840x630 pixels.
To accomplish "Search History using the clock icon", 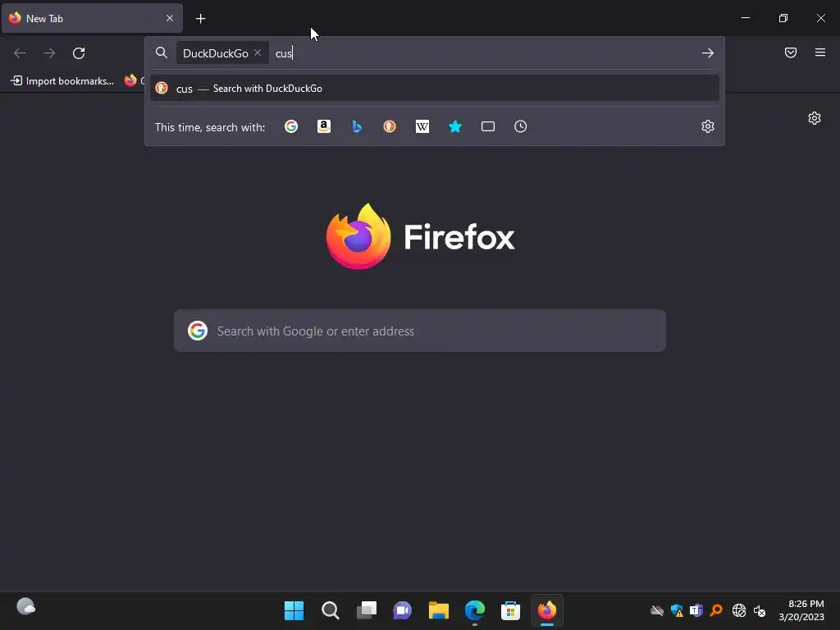I will pyautogui.click(x=521, y=126).
